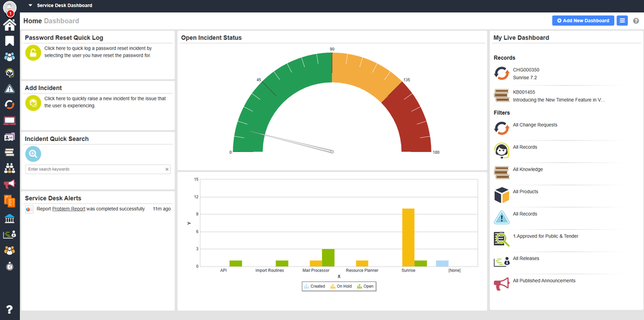
Task: Click the gauge needle pivot
Action: pyautogui.click(x=332, y=152)
